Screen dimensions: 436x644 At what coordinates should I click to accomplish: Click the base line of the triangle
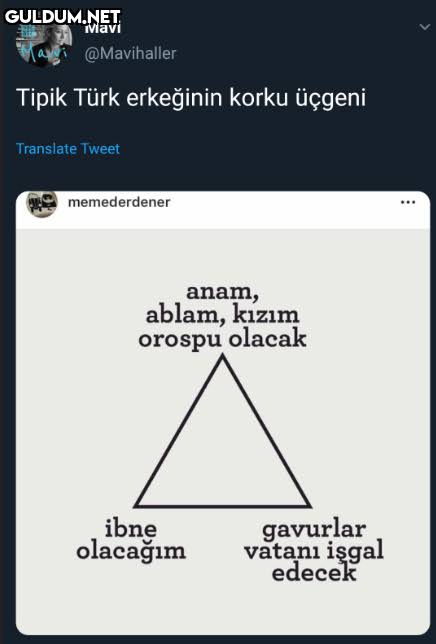223,506
